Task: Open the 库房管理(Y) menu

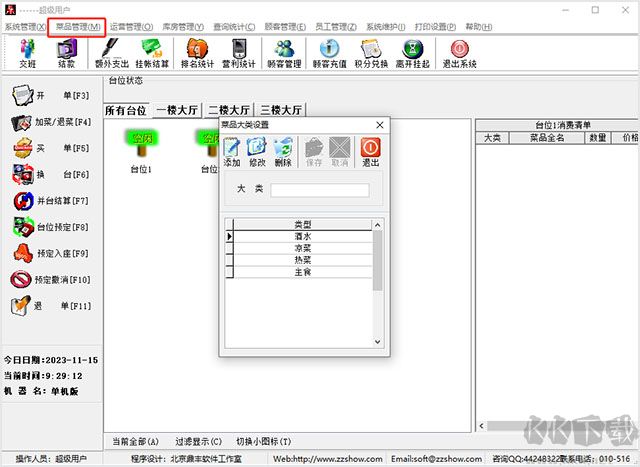Action: [x=183, y=27]
